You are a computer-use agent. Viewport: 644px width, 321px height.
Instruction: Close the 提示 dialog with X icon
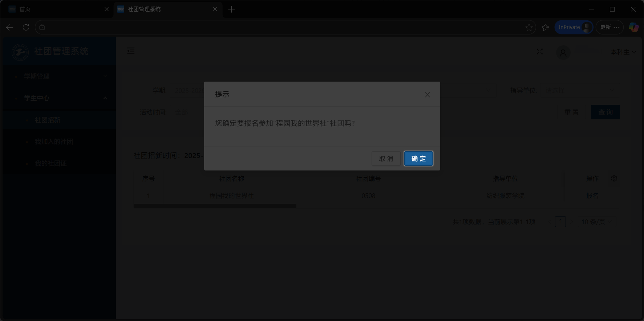pos(427,95)
